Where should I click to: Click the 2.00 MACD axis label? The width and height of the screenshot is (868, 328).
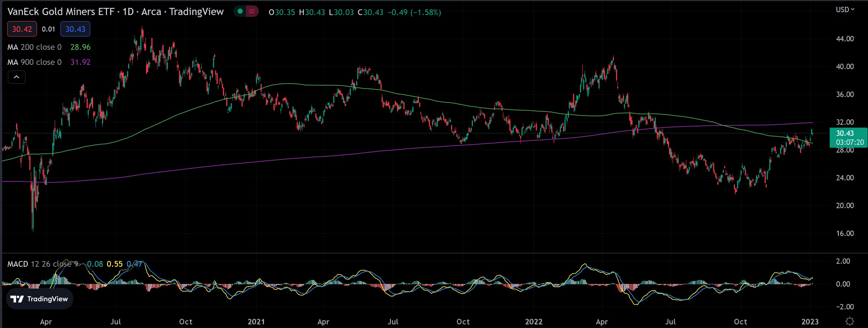tap(843, 261)
